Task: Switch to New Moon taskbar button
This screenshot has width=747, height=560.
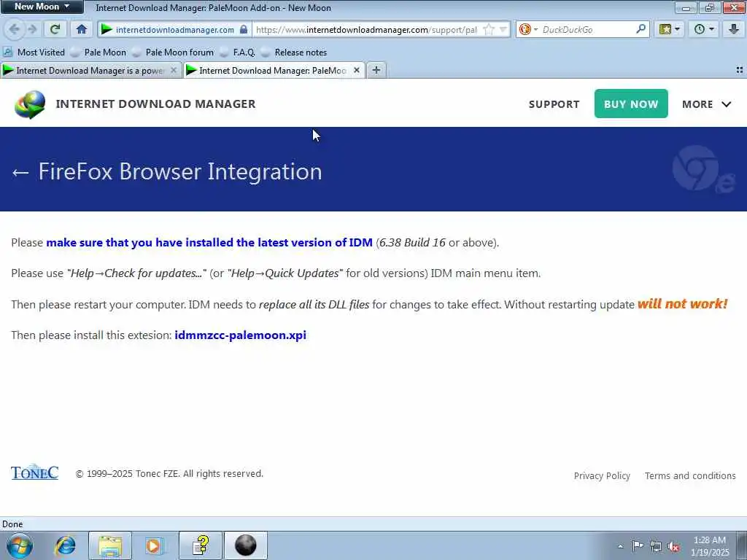Action: coord(246,545)
